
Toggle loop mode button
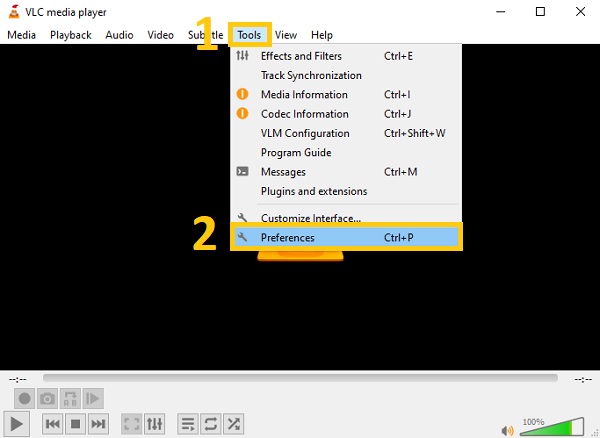[x=210, y=424]
